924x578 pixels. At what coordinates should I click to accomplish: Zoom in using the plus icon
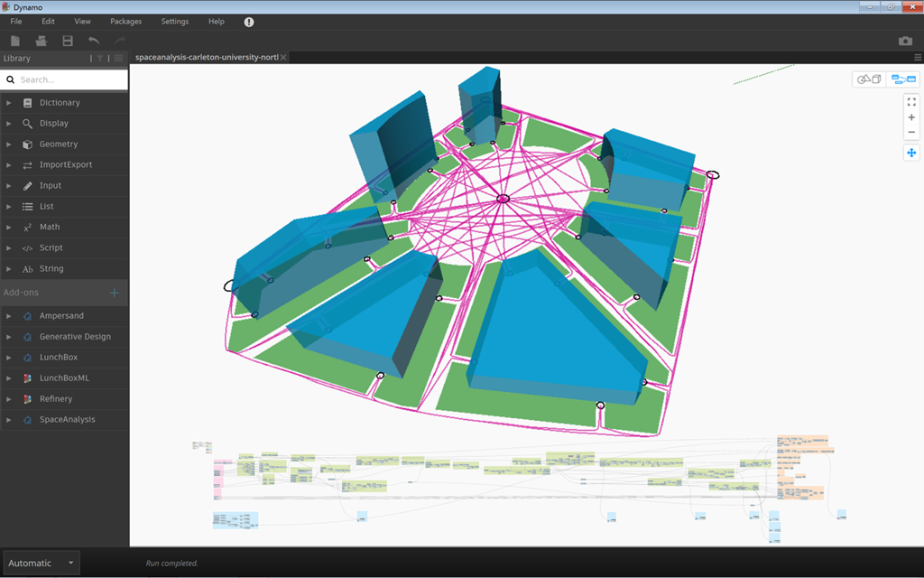coord(911,117)
